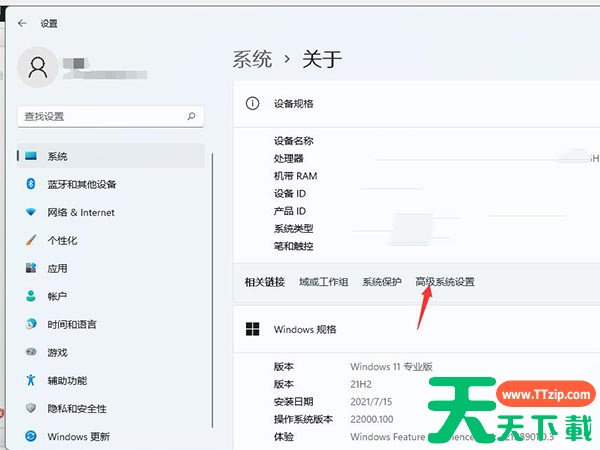Go back with the arrow beside 设置
600x450 pixels.
(x=22, y=23)
